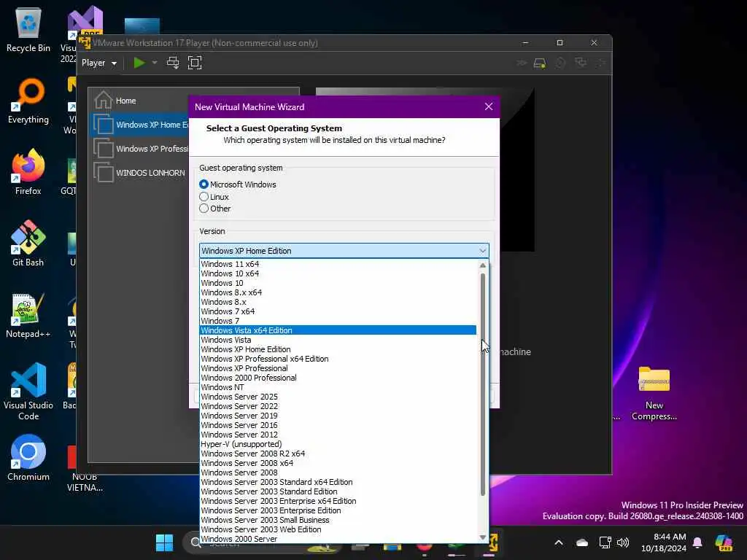Choose Windows 7 entry
This screenshot has height=560, width=747.
tap(338, 321)
